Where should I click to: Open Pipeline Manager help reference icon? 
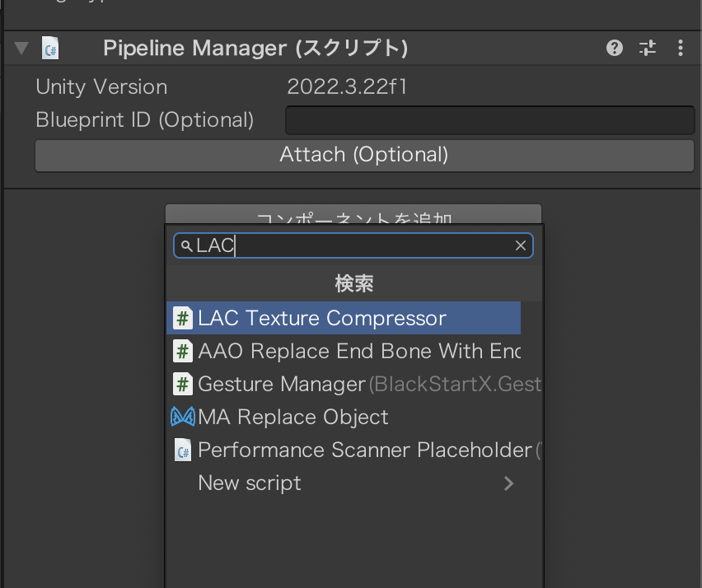(614, 48)
